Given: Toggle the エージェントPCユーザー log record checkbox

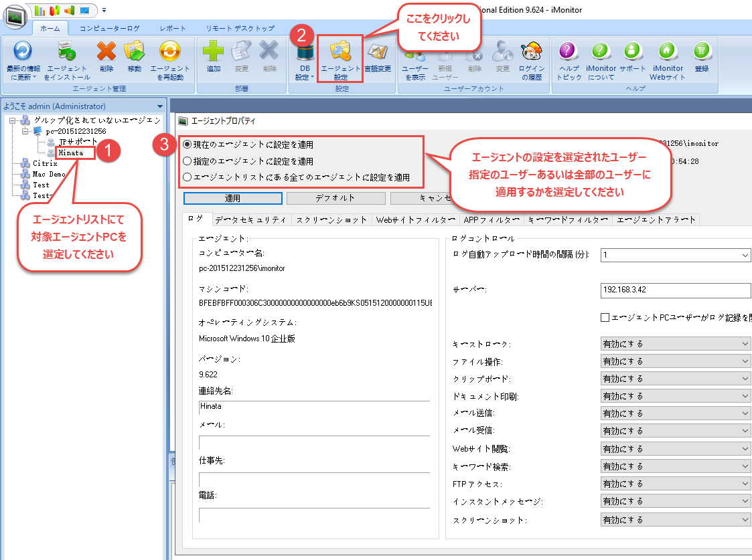Looking at the screenshot, I should coord(605,318).
